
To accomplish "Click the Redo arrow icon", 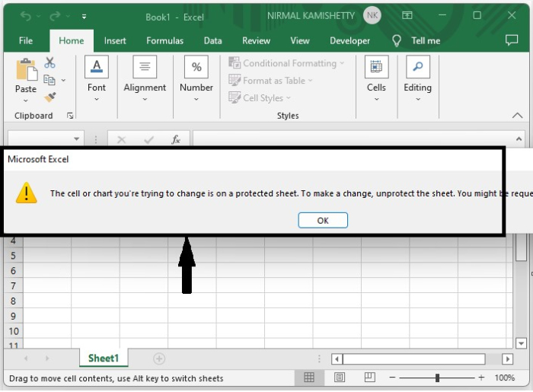I will tap(55, 16).
